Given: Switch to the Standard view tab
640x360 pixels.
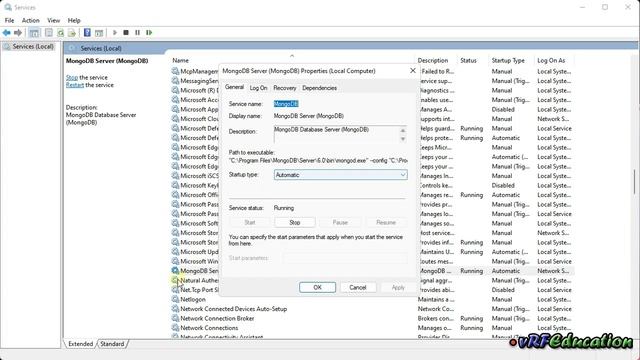Looking at the screenshot, I should 112,344.
